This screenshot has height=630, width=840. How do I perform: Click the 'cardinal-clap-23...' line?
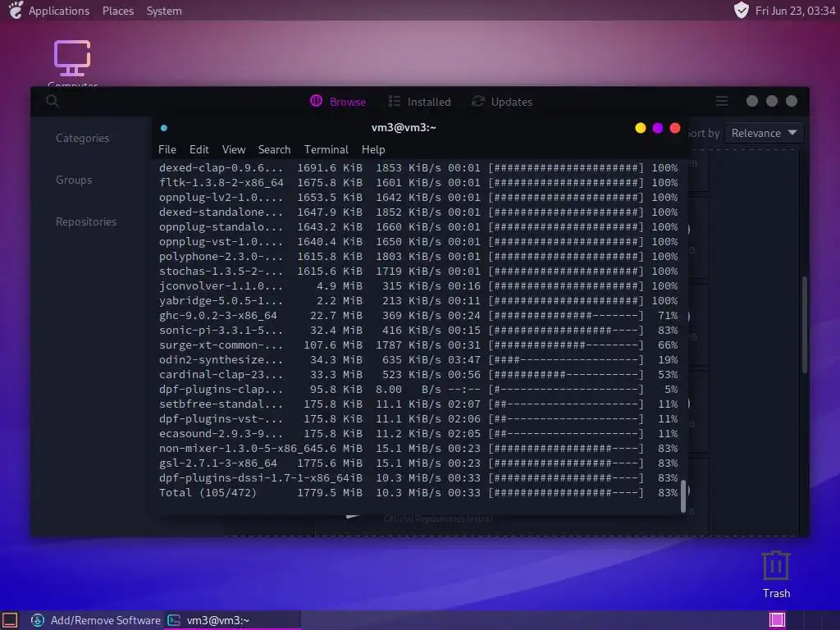pyautogui.click(x=418, y=374)
